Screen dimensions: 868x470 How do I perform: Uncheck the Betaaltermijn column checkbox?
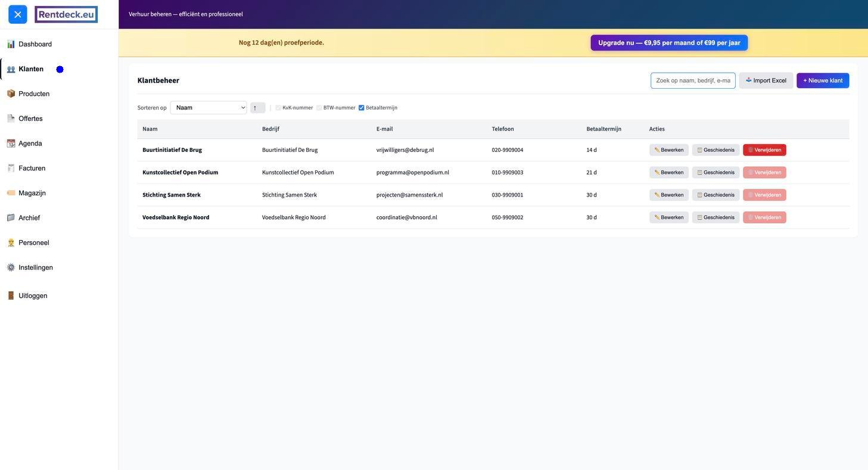362,108
